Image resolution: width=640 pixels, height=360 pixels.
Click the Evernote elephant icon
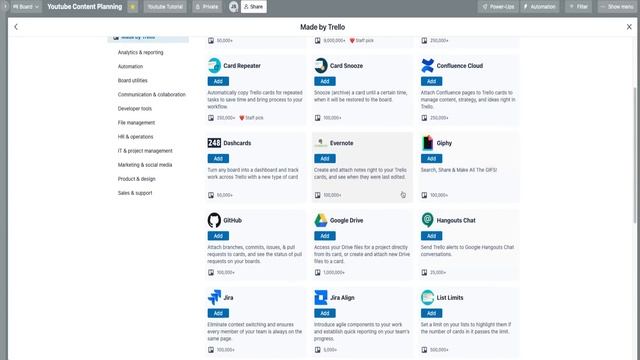321,143
